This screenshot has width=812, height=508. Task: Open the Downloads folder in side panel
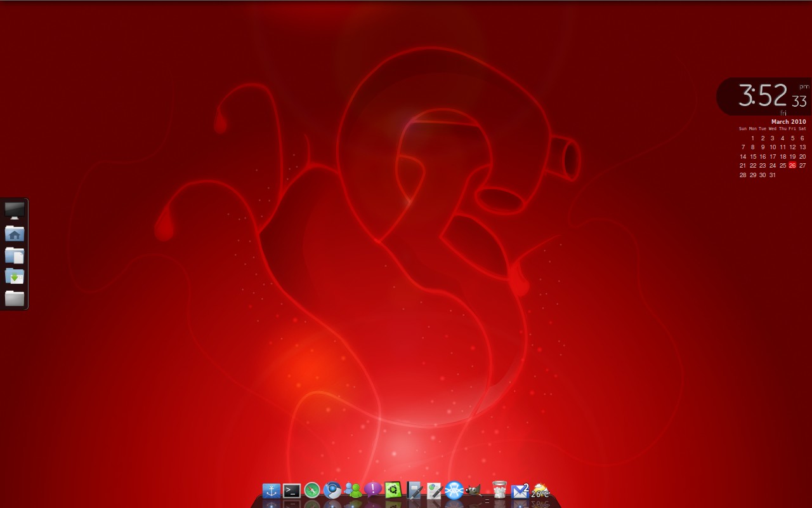click(x=15, y=276)
